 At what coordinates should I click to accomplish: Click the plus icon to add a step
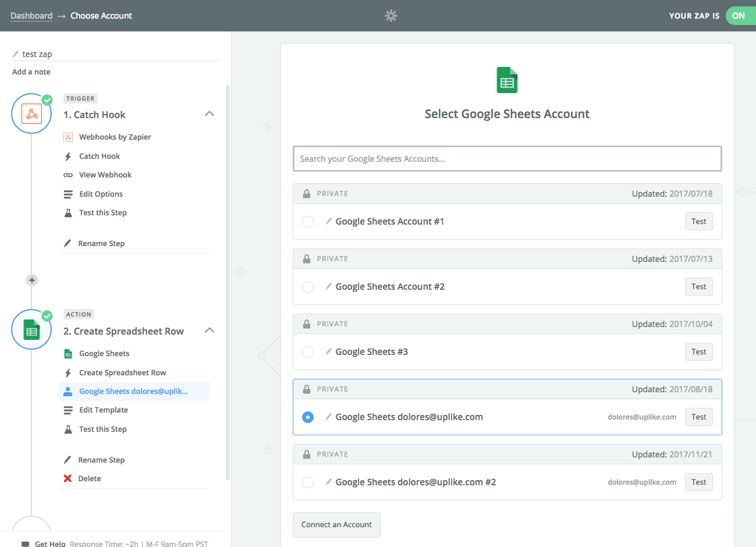pyautogui.click(x=32, y=280)
